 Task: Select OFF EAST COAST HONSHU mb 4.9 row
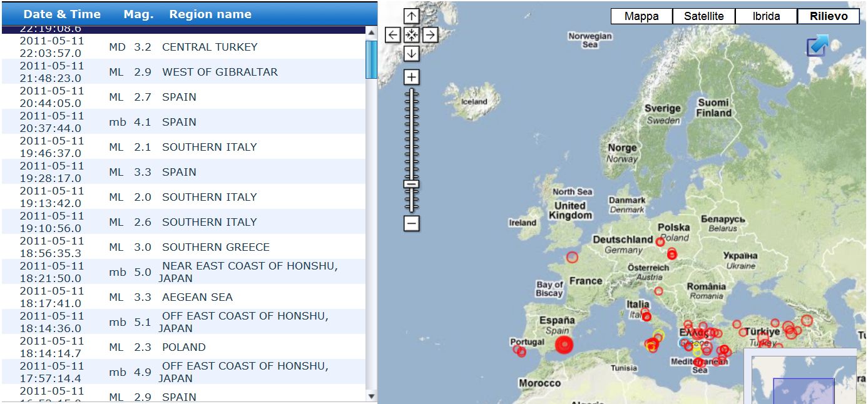pos(183,371)
